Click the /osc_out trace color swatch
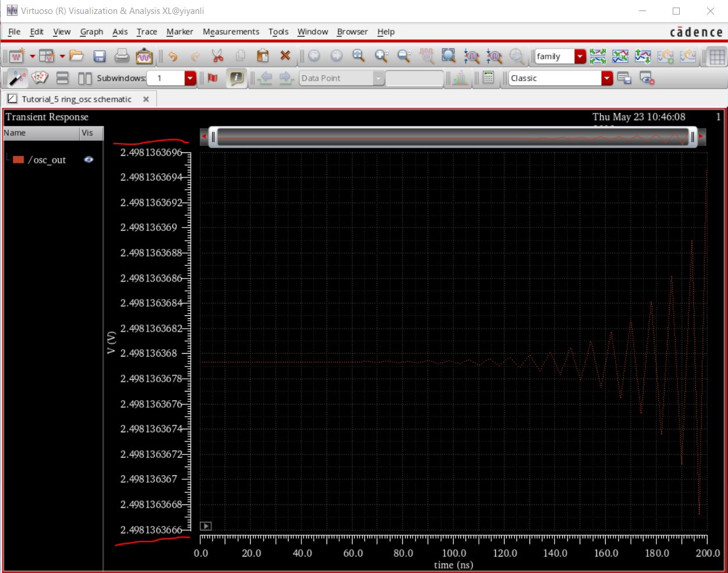The image size is (728, 573). (x=19, y=160)
